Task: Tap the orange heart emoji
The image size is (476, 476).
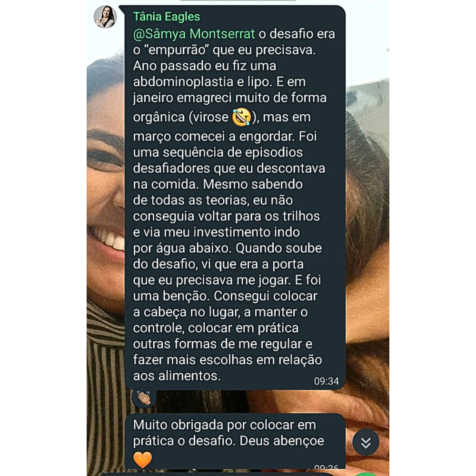Action: pos(142,460)
